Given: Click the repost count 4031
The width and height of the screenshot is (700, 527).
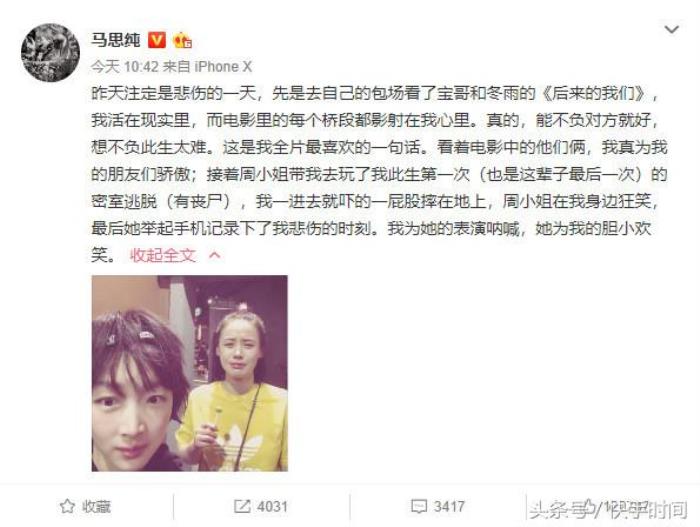Looking at the screenshot, I should (x=272, y=506).
